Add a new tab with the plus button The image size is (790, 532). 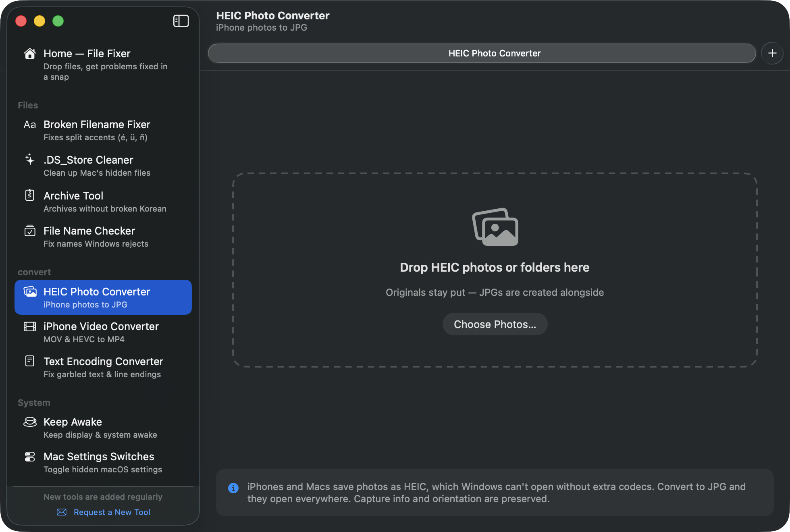pyautogui.click(x=772, y=53)
